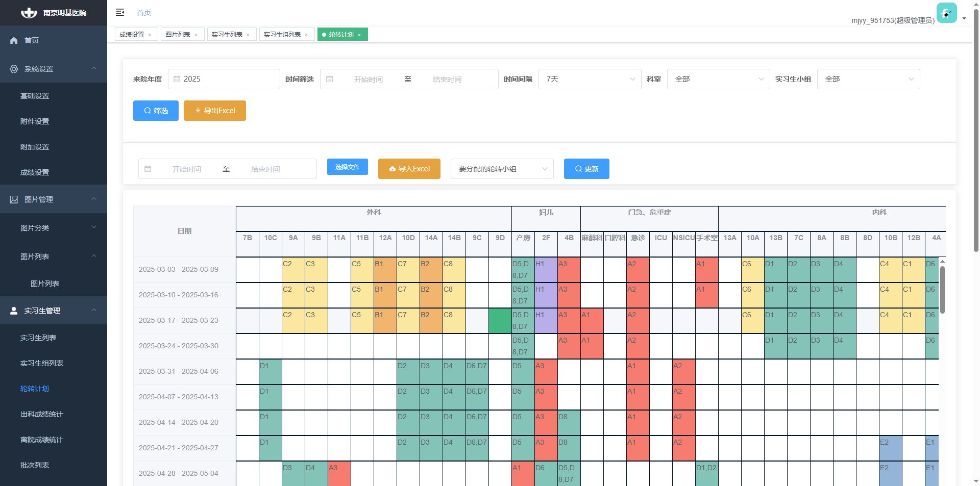The image size is (980, 486).
Task: Click the home icon in the sidebar
Action: click(x=14, y=40)
